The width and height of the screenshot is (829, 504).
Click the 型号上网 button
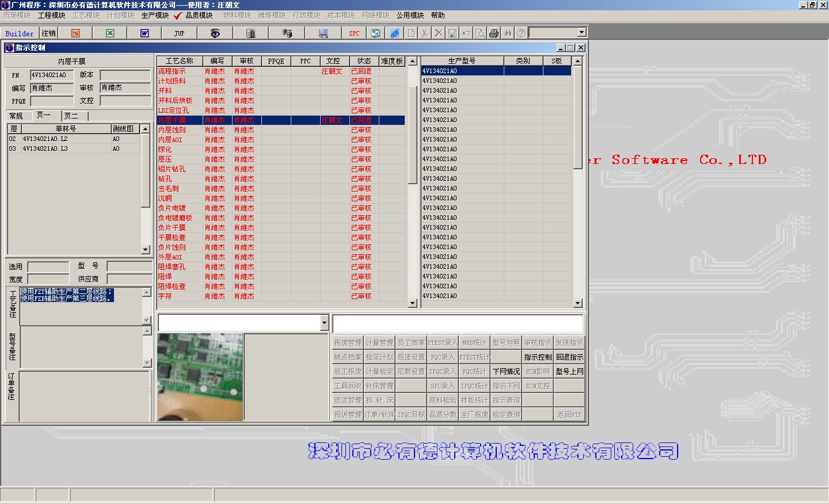tap(569, 372)
